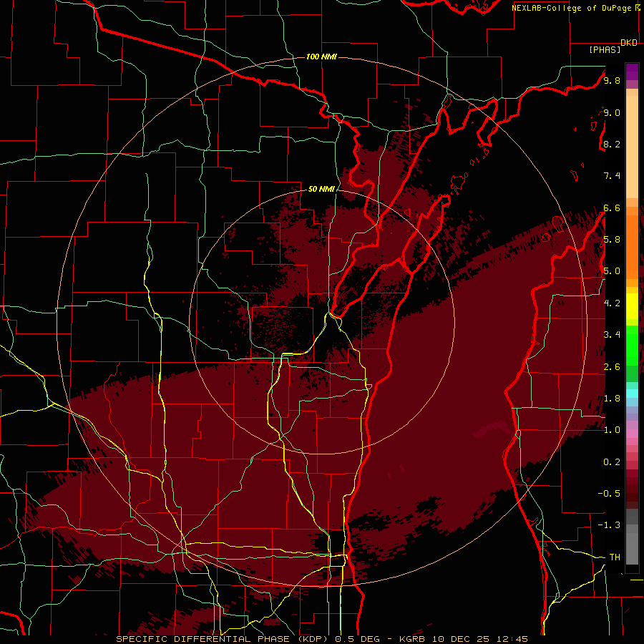Click the yellow color bar segment beside 4.2
Viewport: 644px width, 644px height.
click(632, 306)
